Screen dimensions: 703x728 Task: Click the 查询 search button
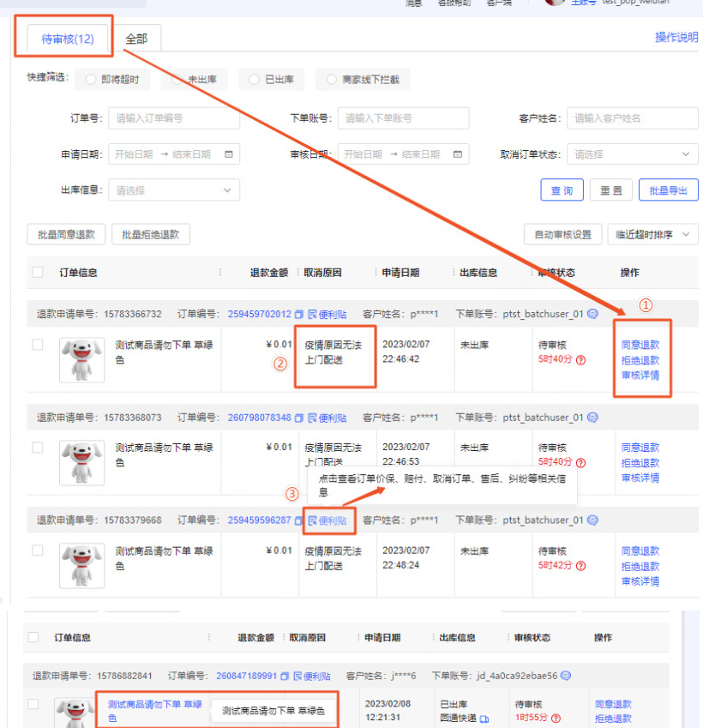[x=562, y=191]
